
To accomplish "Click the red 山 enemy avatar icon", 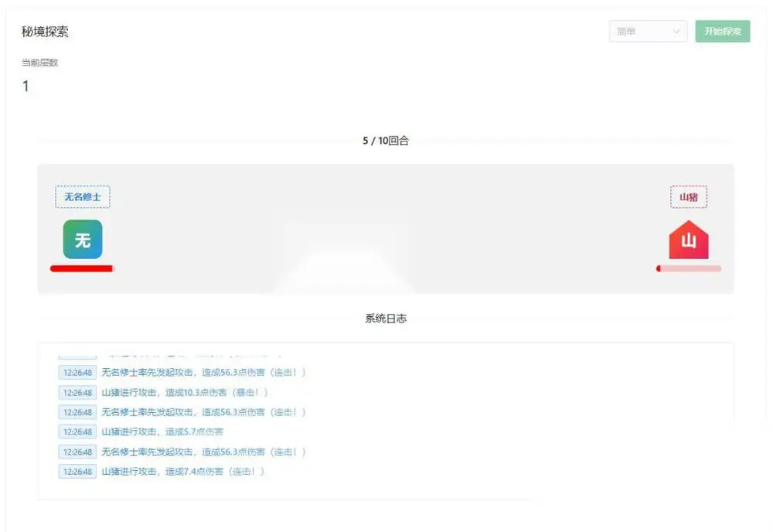I will pos(688,240).
